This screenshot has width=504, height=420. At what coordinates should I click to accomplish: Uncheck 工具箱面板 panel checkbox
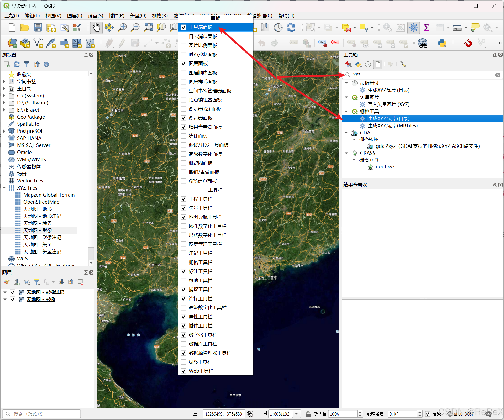[x=184, y=27]
